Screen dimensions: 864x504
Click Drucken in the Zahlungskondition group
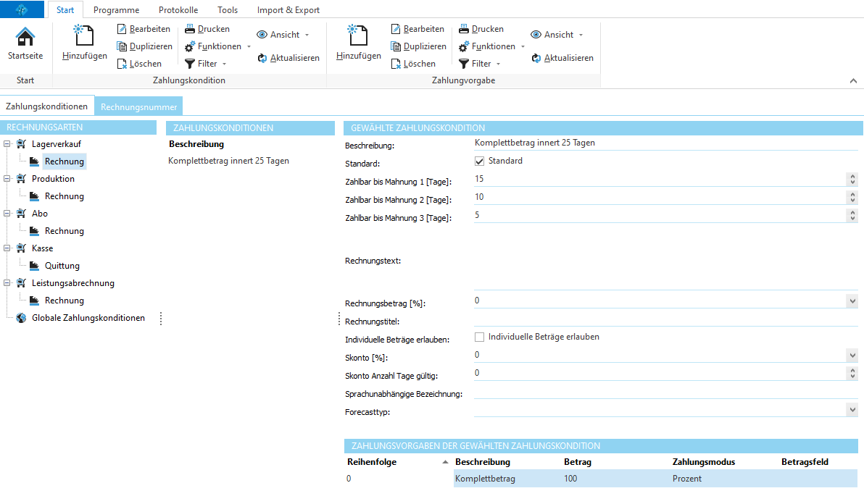207,29
